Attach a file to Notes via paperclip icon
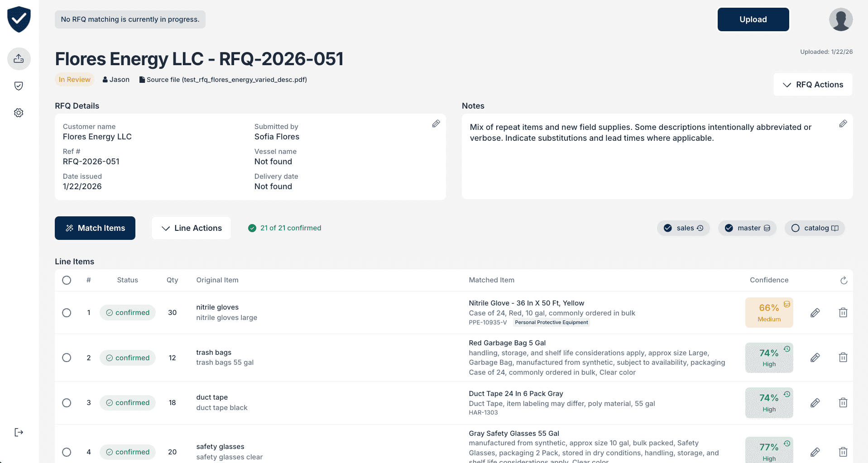This screenshot has height=463, width=868. (842, 124)
